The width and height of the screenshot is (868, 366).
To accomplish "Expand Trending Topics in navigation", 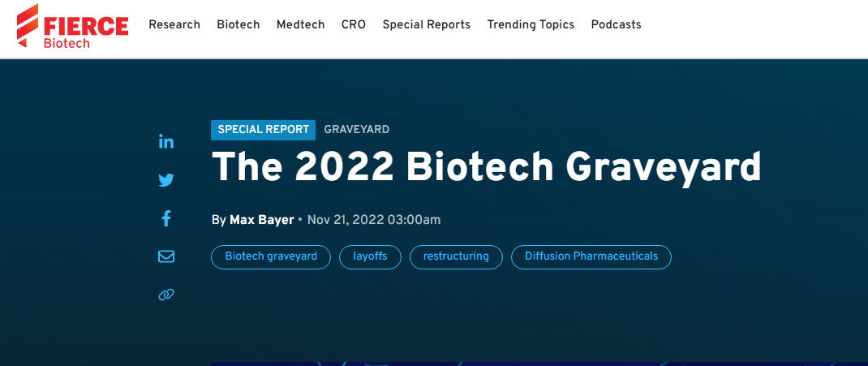I will click(x=531, y=24).
